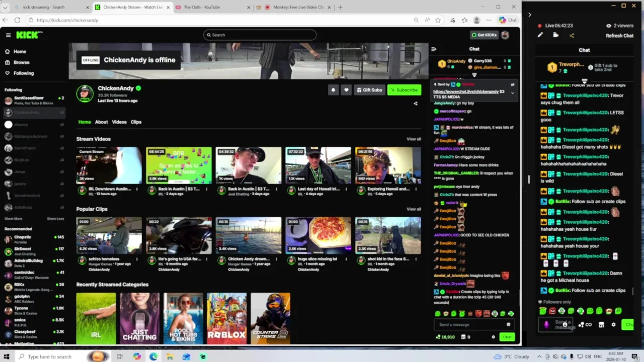Image resolution: width=644 pixels, height=362 pixels.
Task: Click the green Chat send button
Action: click(507, 337)
